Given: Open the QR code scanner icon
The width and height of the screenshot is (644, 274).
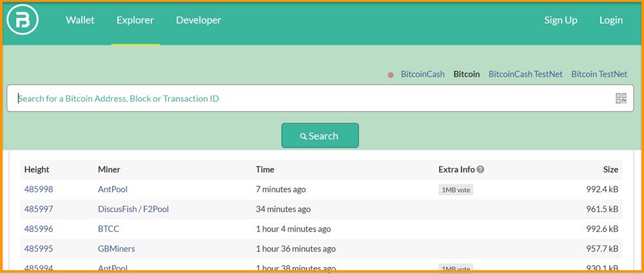Looking at the screenshot, I should pos(621,99).
